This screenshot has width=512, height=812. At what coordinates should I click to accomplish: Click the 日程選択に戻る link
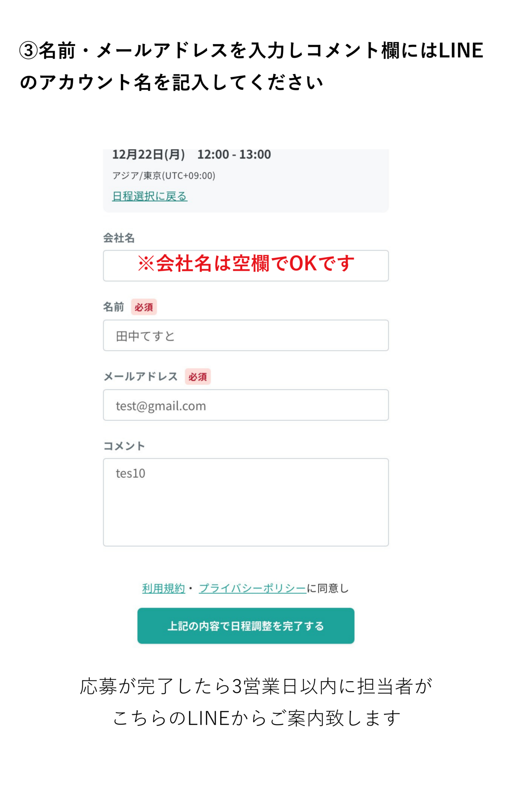(x=150, y=196)
